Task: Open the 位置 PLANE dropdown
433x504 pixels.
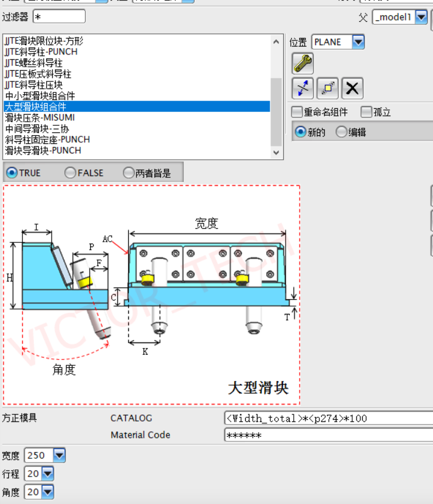Action: (x=358, y=42)
